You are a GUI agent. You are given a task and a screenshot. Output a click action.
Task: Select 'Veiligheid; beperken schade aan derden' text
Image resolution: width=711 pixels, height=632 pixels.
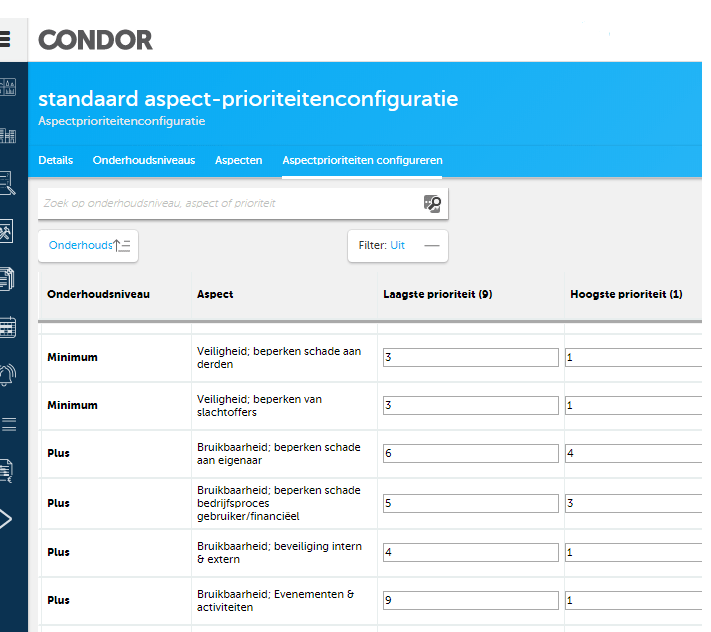click(x=279, y=358)
